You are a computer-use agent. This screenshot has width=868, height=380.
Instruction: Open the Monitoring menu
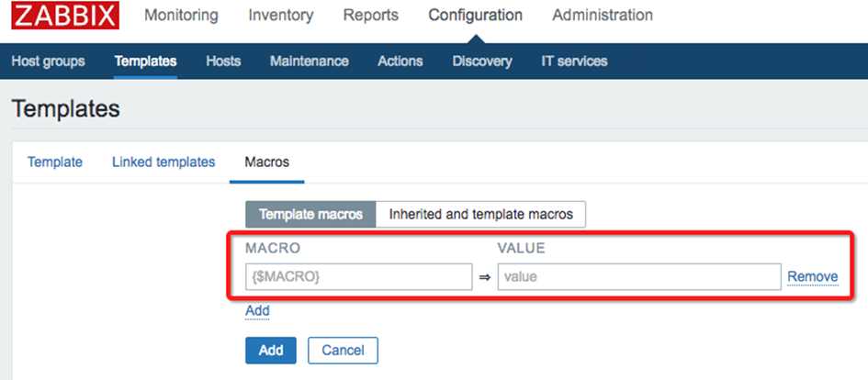181,15
